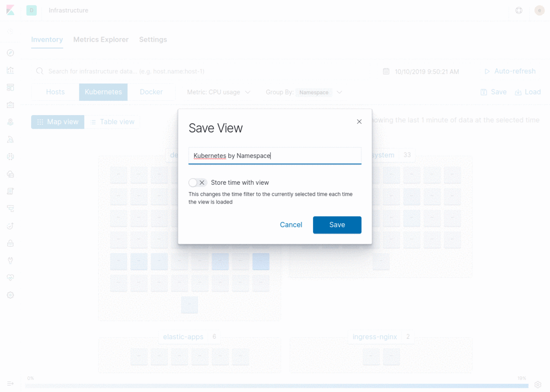This screenshot has width=550, height=392.
Task: Open Logs from the sidebar
Action: [11, 191]
